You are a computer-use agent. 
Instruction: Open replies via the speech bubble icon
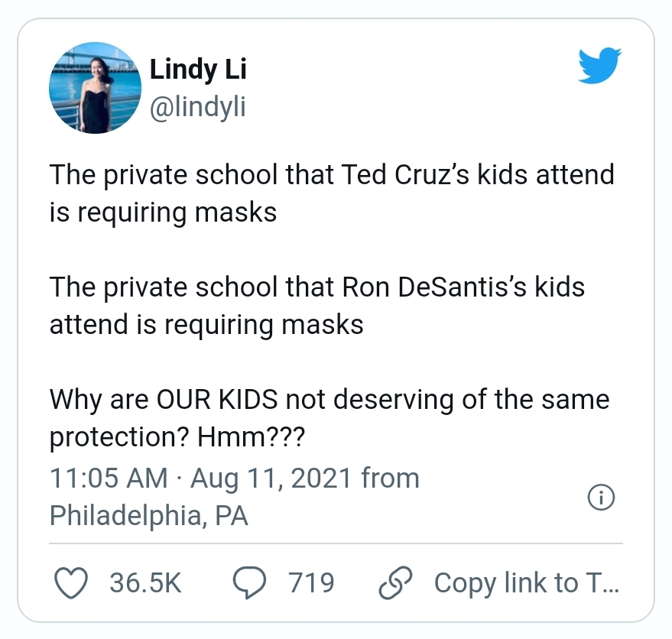pos(250,583)
